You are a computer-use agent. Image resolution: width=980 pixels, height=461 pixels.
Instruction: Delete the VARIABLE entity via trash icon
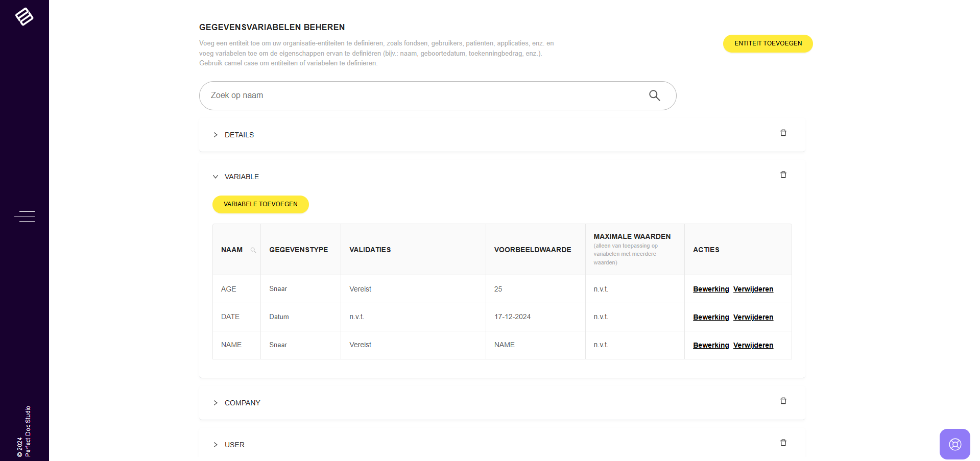coord(783,175)
